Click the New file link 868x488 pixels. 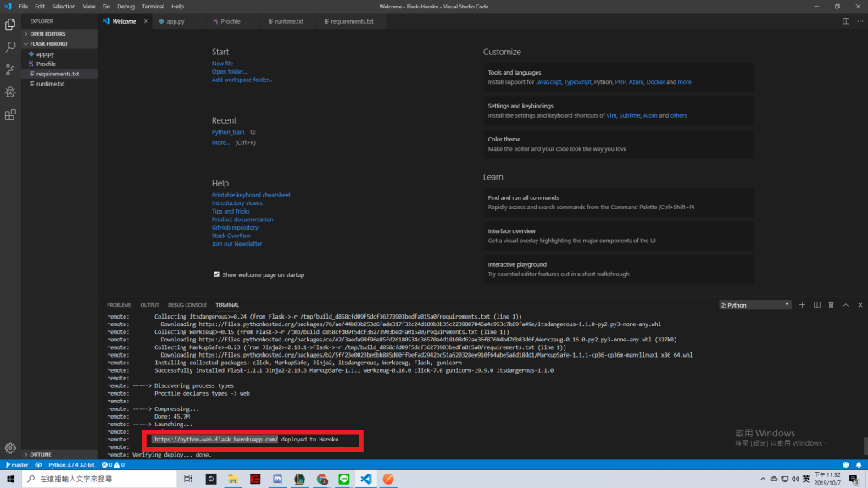tap(222, 64)
